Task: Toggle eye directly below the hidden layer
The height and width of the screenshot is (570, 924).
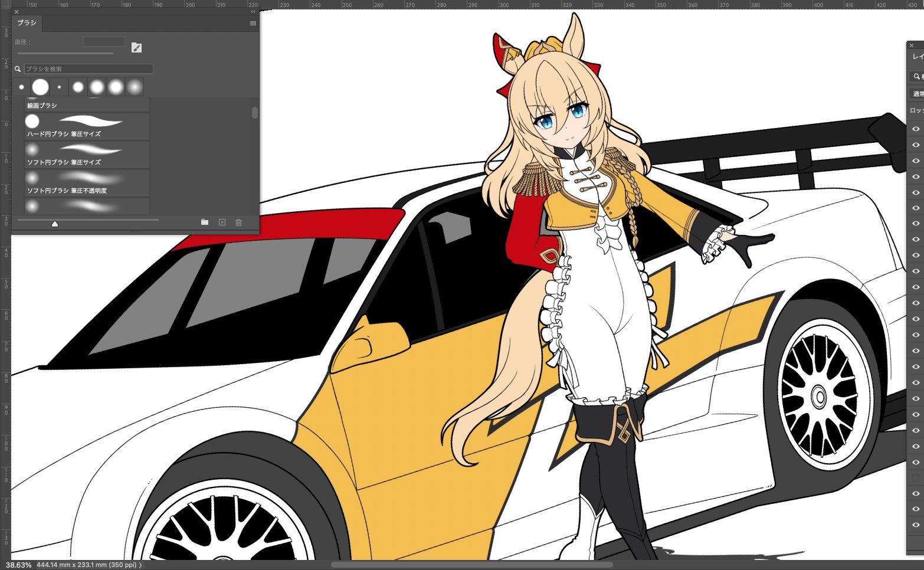Action: coord(916,493)
